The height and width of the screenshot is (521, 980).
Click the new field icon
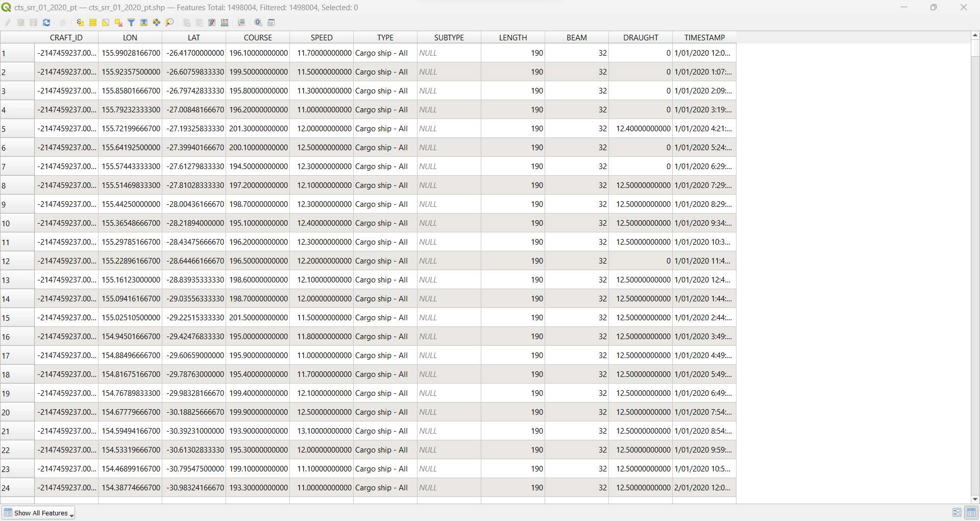point(186,22)
